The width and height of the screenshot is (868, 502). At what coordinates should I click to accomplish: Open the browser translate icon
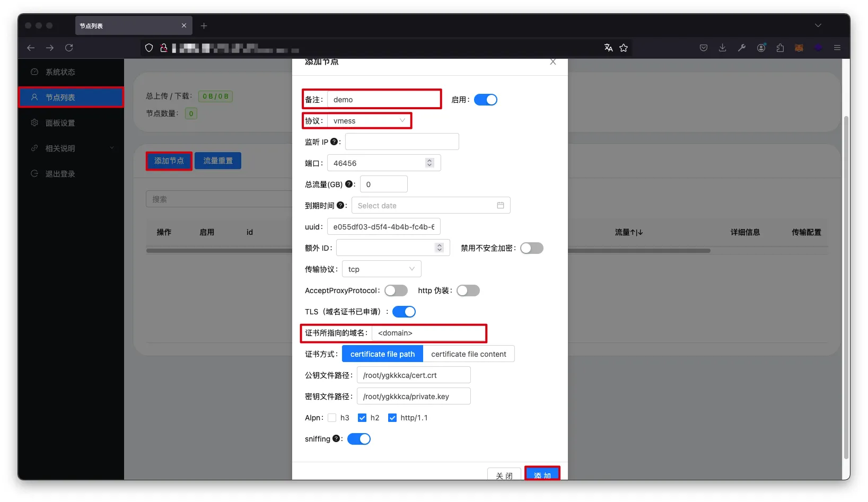coord(608,48)
